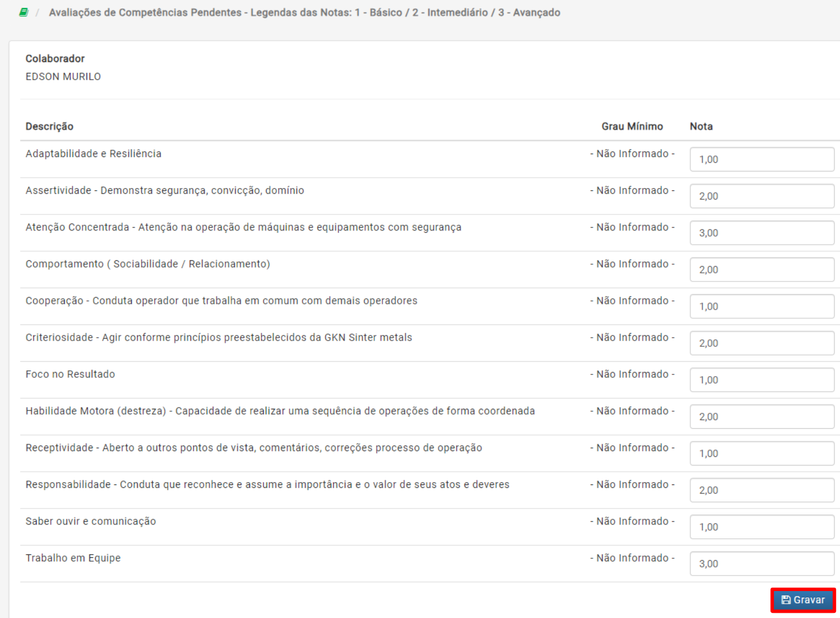Click the Descrição column header

(49, 127)
